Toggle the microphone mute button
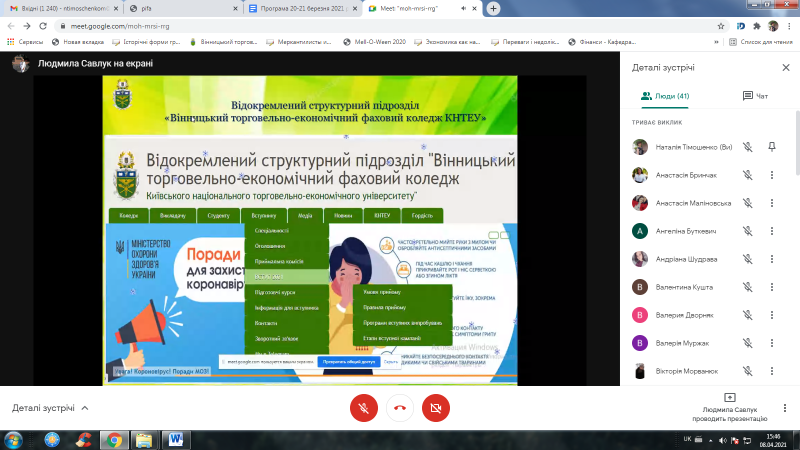800x450 pixels. (x=364, y=408)
